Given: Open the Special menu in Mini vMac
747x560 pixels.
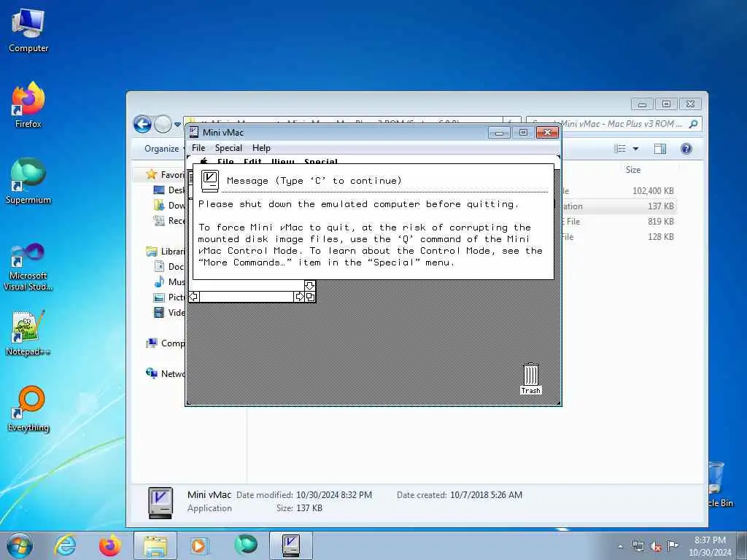Looking at the screenshot, I should coord(228,147).
